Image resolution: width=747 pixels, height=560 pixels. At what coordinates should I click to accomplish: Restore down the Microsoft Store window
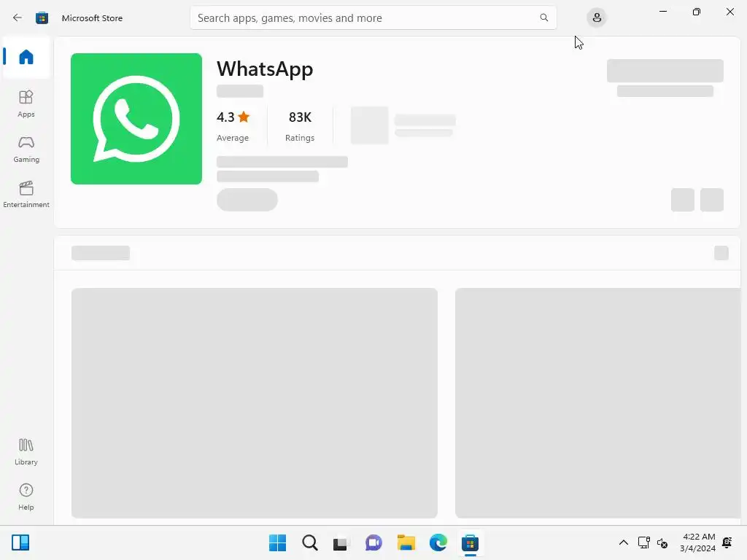pos(697,12)
